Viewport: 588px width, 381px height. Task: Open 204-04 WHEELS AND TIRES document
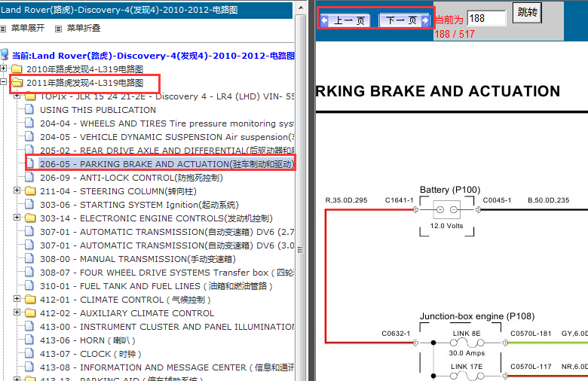pyautogui.click(x=167, y=123)
